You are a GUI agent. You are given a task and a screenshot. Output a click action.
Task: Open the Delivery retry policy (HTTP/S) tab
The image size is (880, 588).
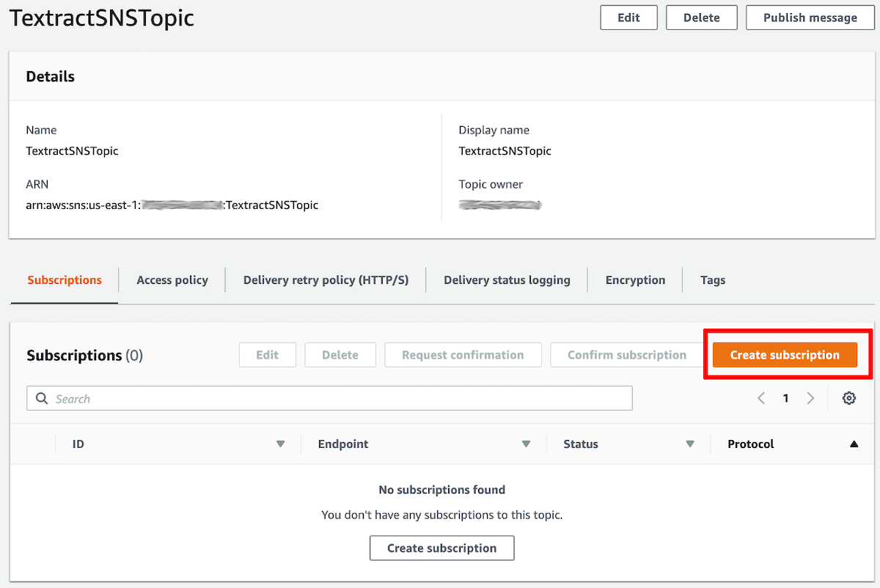point(326,280)
